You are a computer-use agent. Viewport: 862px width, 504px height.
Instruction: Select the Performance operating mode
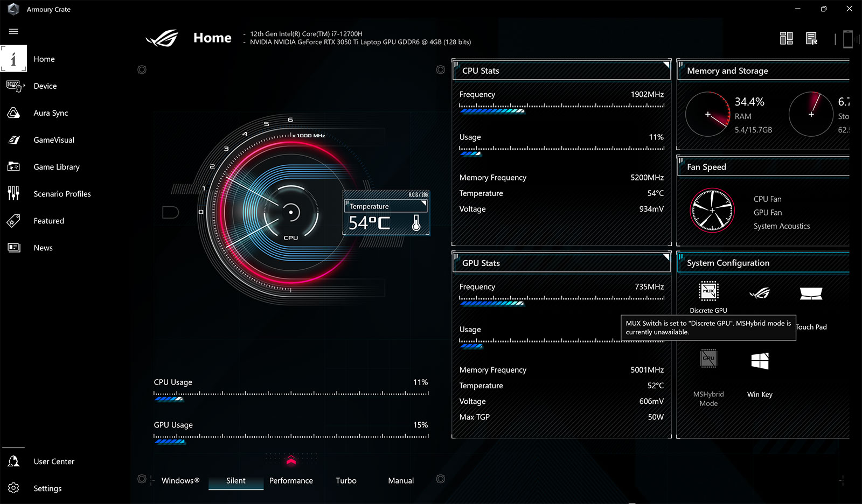291,480
